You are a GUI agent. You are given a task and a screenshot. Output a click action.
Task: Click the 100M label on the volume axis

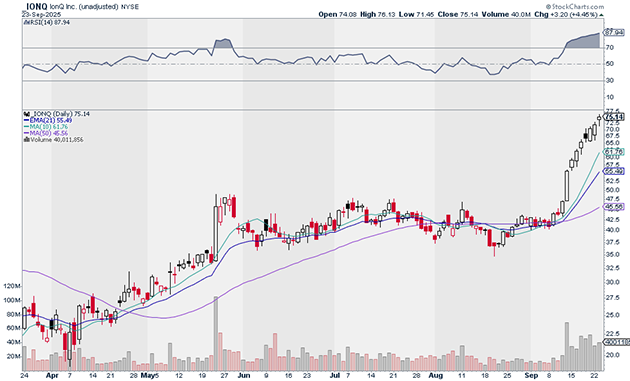(11, 300)
